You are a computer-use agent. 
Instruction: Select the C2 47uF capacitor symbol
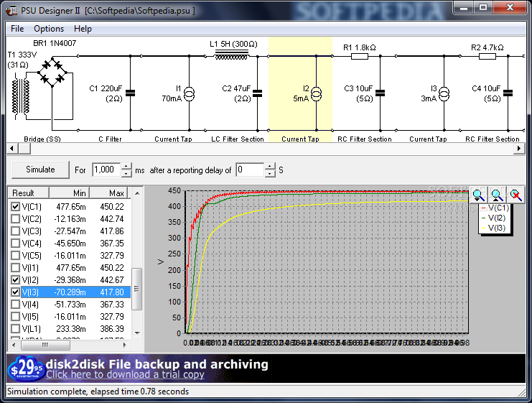[258, 93]
